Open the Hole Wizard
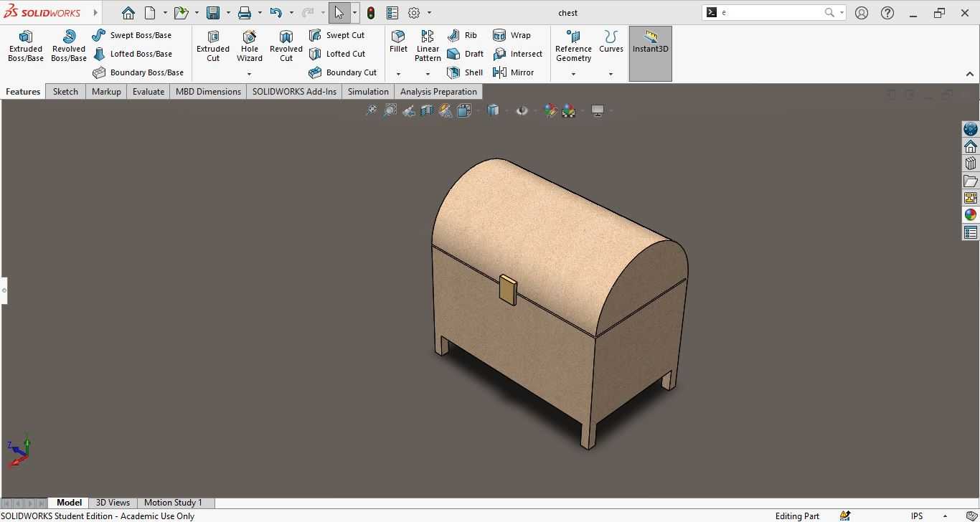 pyautogui.click(x=250, y=46)
